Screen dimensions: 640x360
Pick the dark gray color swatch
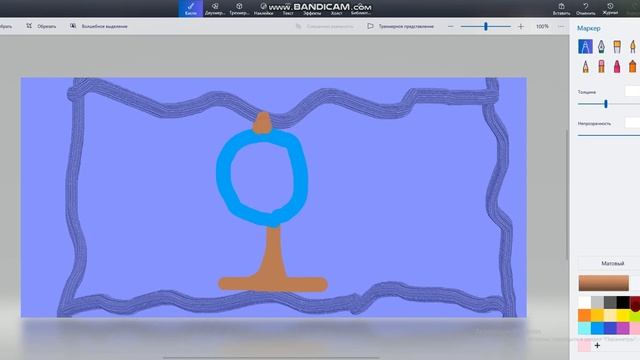610,302
